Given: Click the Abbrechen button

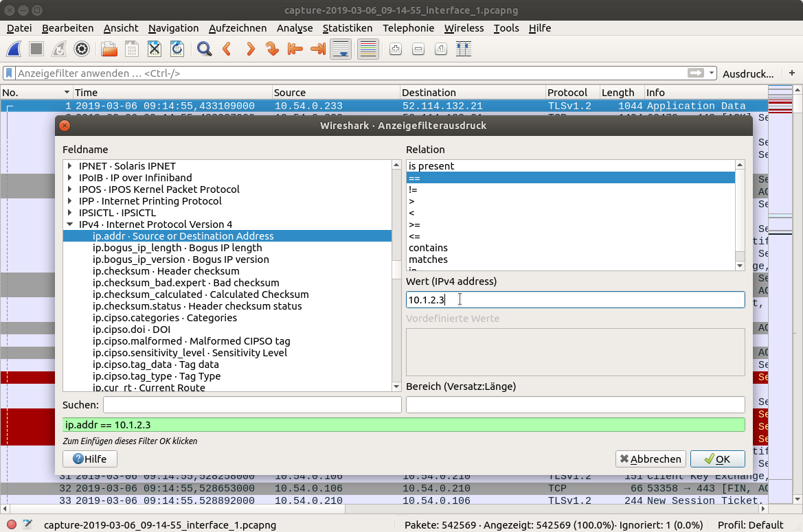Looking at the screenshot, I should point(649,459).
